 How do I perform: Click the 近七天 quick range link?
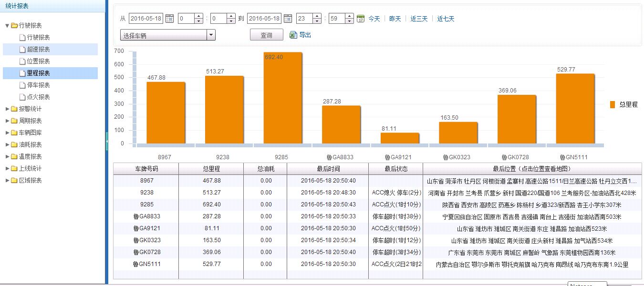pos(446,19)
